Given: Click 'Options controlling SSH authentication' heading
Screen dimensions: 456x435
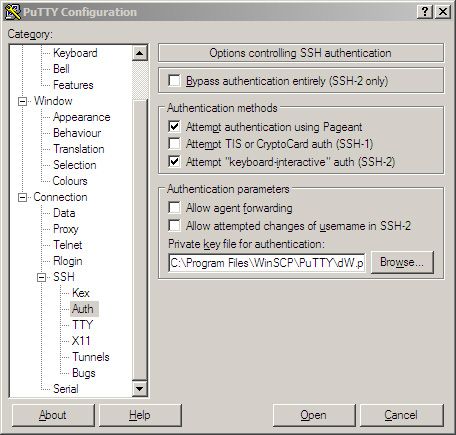Looking at the screenshot, I should [x=300, y=53].
